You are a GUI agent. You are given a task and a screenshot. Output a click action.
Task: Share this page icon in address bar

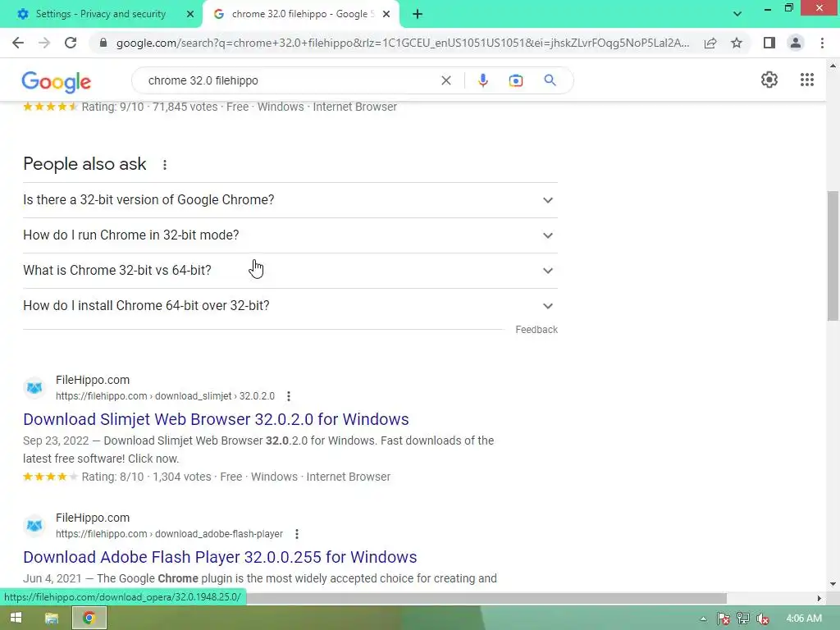point(710,43)
